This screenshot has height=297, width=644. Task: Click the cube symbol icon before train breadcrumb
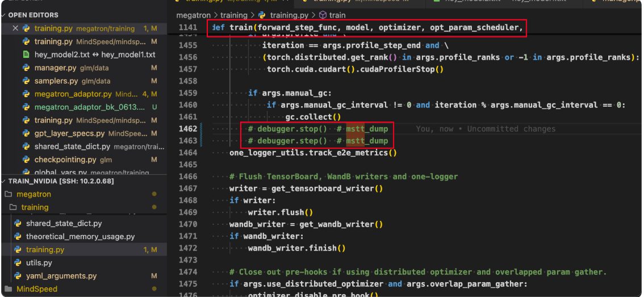click(323, 15)
